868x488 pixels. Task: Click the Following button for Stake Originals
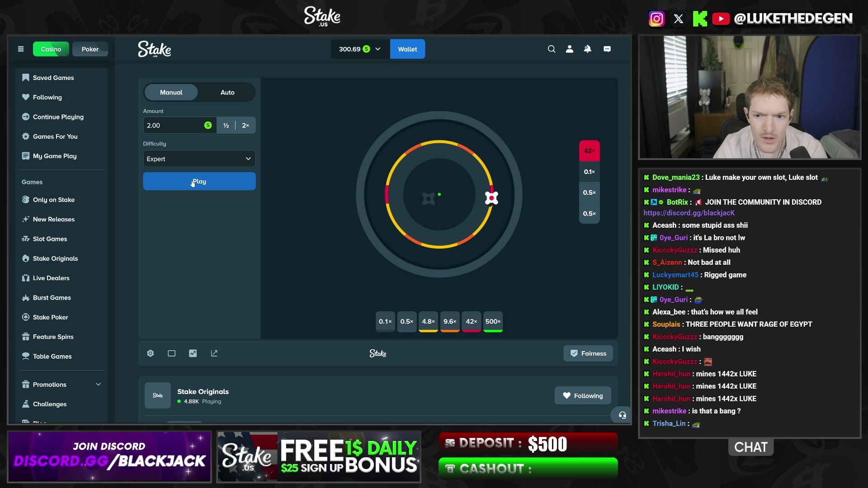pos(583,396)
